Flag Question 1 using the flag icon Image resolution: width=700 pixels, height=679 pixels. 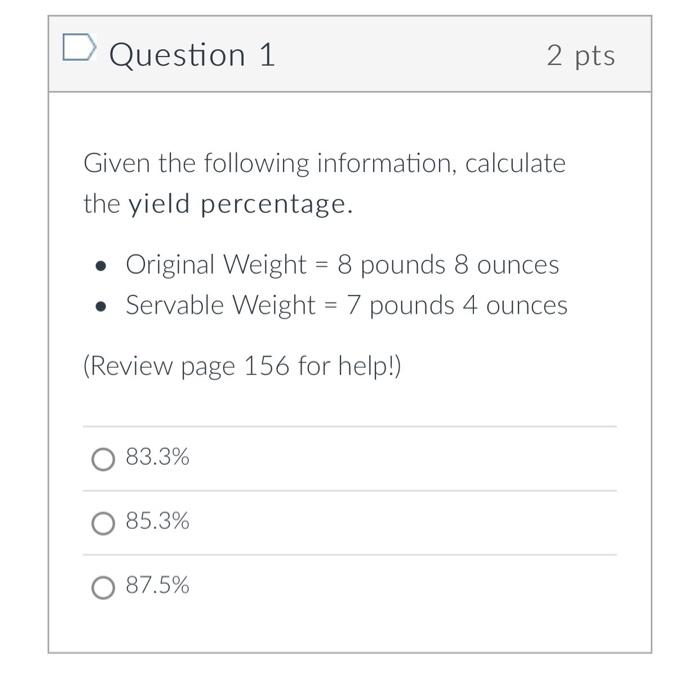(x=79, y=47)
